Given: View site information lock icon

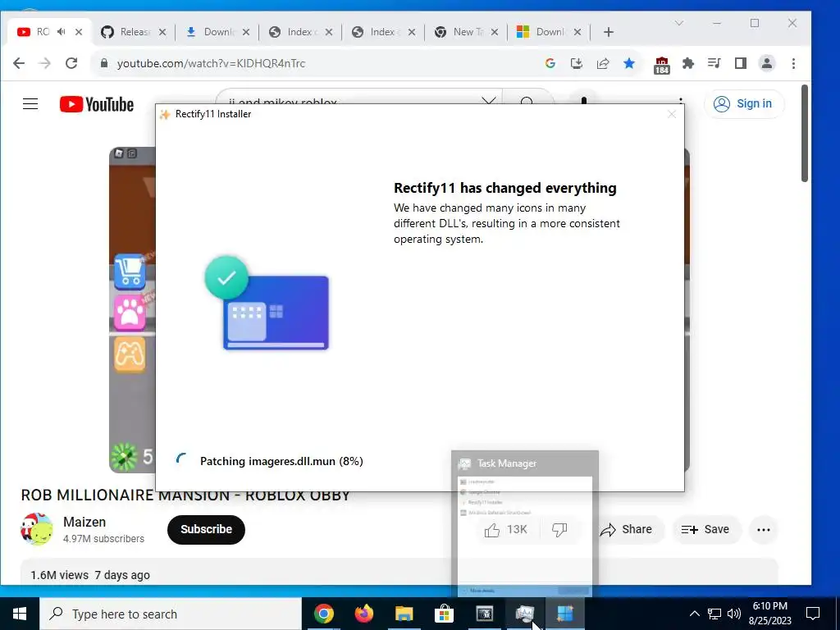Looking at the screenshot, I should click(x=104, y=63).
